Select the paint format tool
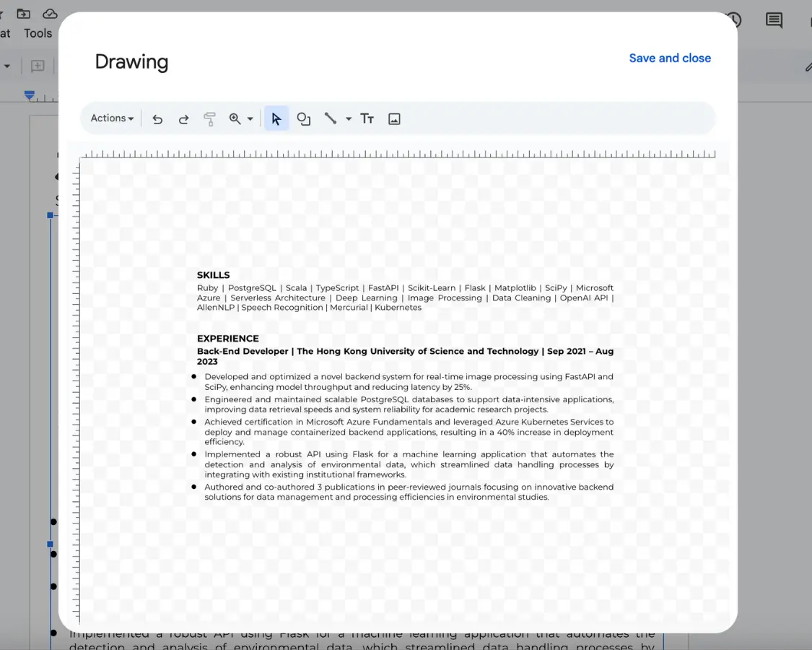Image resolution: width=812 pixels, height=650 pixels. [x=209, y=118]
